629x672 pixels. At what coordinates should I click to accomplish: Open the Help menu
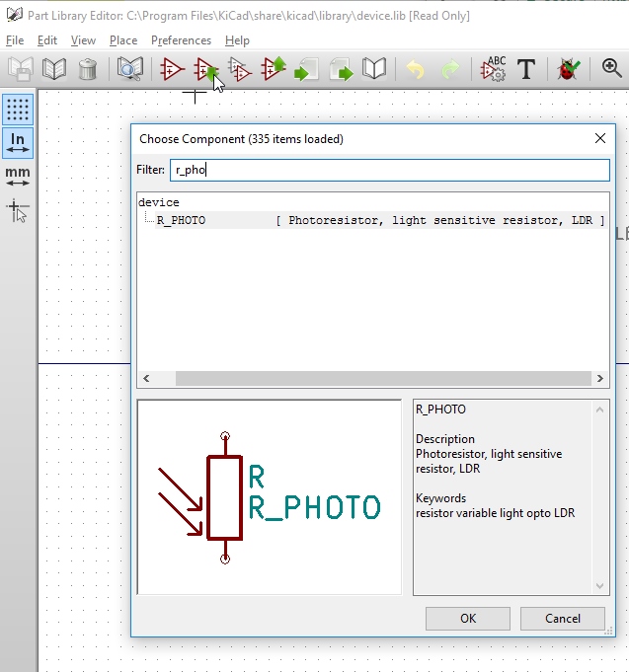pyautogui.click(x=237, y=40)
